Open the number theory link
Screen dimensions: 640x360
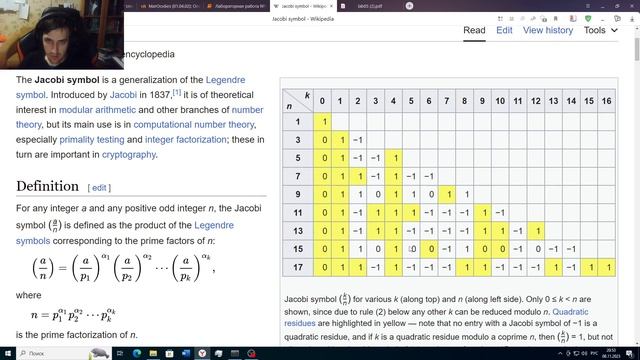coord(247,110)
